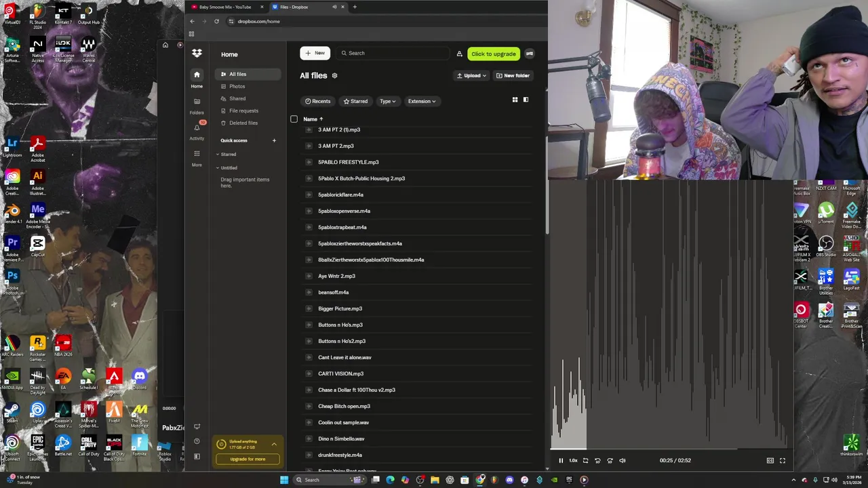Open the Steam desktop shortcut
Image resolution: width=868 pixels, height=488 pixels.
click(x=12, y=412)
